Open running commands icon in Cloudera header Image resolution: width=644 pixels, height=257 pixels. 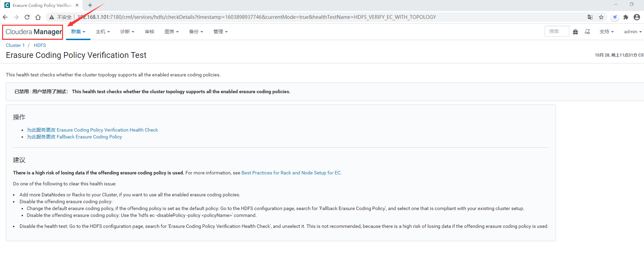(x=587, y=32)
